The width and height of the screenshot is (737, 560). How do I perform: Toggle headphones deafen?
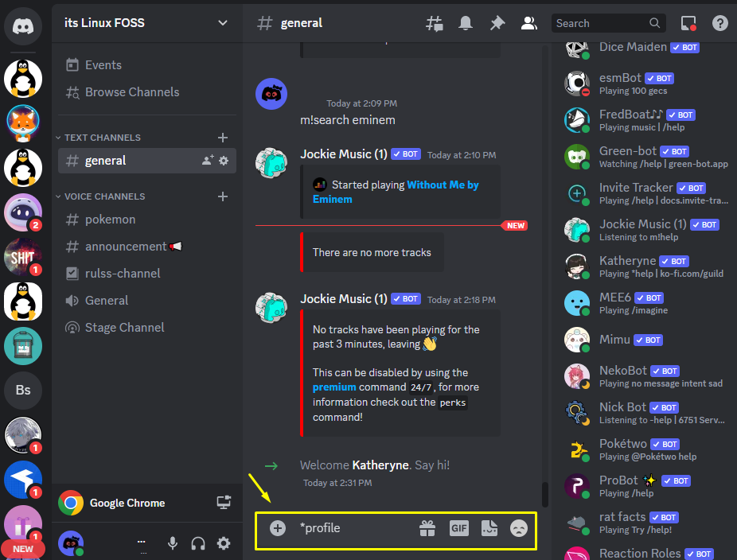[x=198, y=543]
